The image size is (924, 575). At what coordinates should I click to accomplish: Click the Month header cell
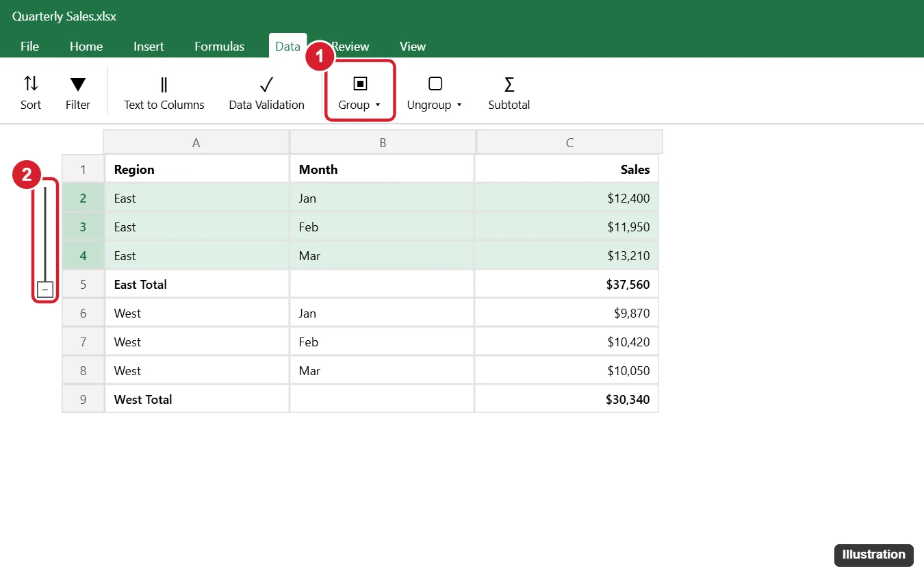pos(382,169)
